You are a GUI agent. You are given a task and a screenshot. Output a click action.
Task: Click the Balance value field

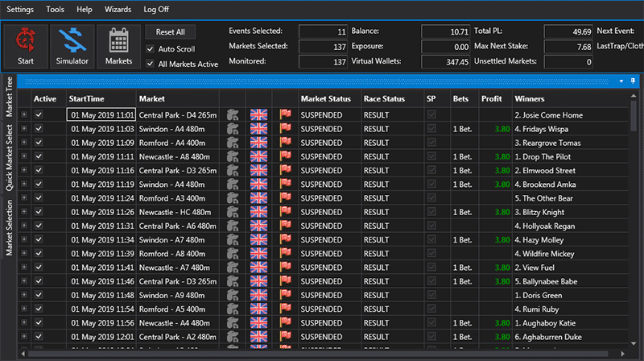pos(446,31)
